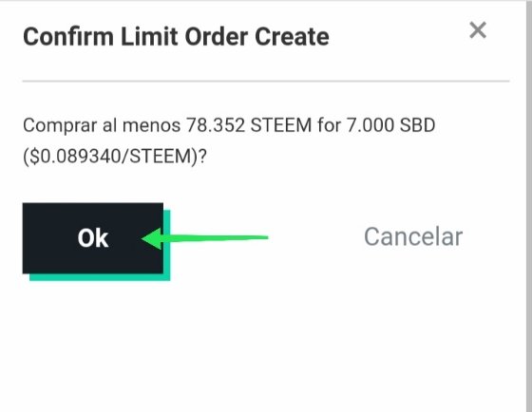Click the word Limit in the header

(149, 36)
